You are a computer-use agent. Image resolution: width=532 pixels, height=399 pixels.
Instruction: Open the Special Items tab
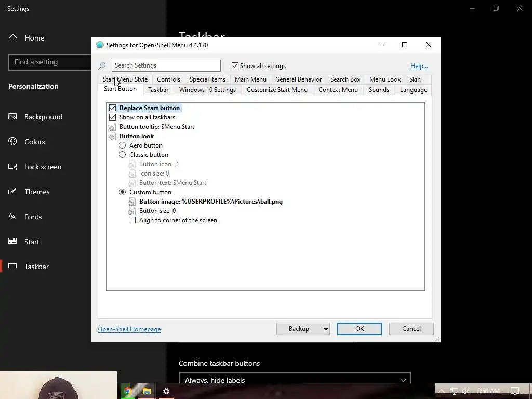[207, 79]
